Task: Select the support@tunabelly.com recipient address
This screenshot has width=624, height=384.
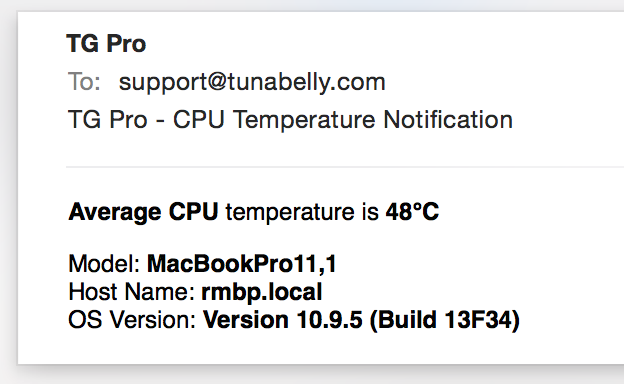Action: [x=252, y=82]
